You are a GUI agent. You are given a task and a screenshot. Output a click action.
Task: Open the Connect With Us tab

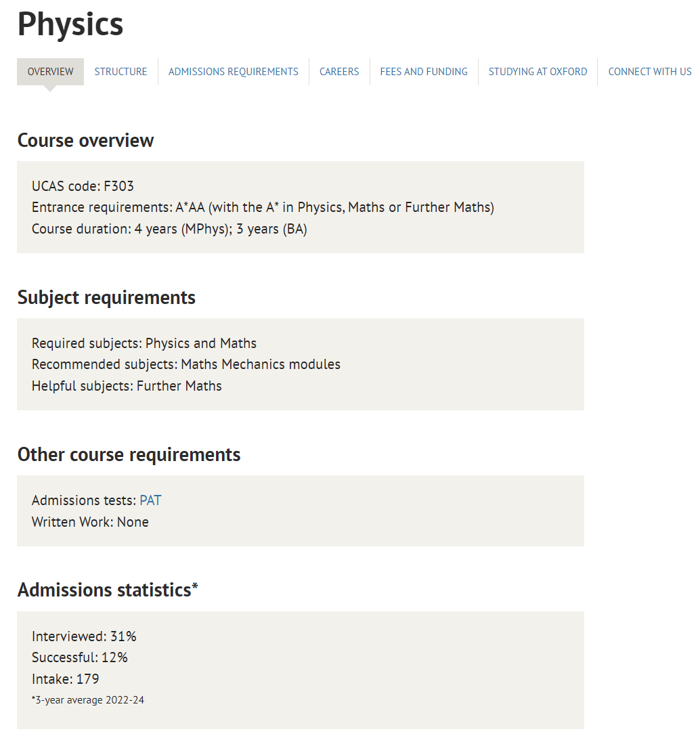649,72
